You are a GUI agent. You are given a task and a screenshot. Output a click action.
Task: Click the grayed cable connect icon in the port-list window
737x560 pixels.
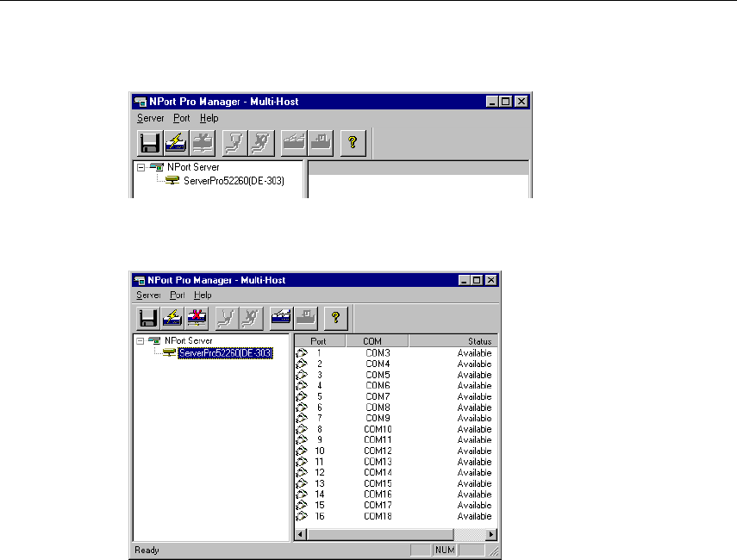227,318
